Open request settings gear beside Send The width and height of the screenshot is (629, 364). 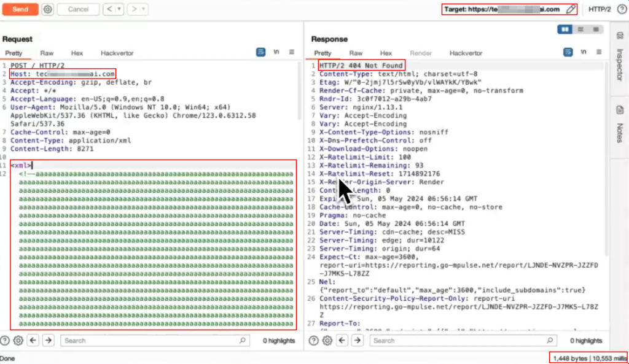47,9
